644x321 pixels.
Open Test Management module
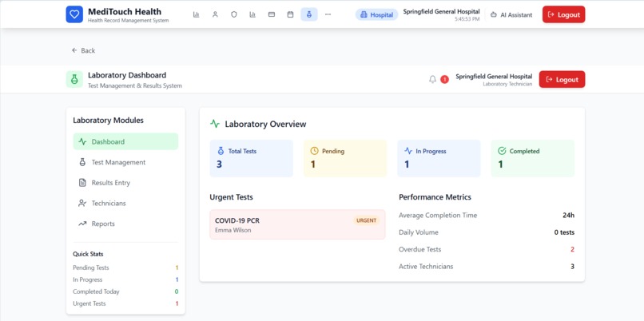pos(125,162)
